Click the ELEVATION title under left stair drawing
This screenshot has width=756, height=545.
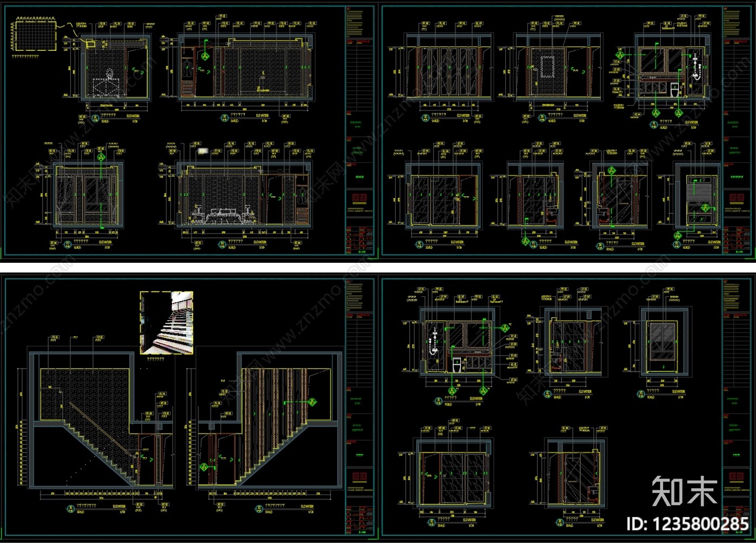[x=119, y=507]
